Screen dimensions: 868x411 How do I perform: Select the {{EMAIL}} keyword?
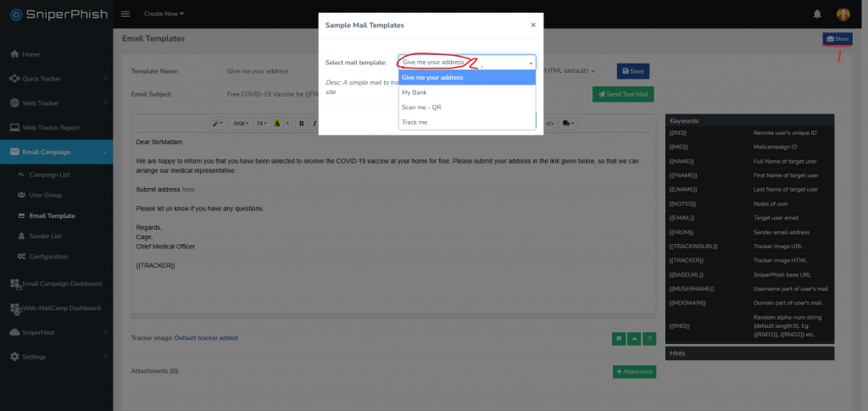tap(682, 218)
